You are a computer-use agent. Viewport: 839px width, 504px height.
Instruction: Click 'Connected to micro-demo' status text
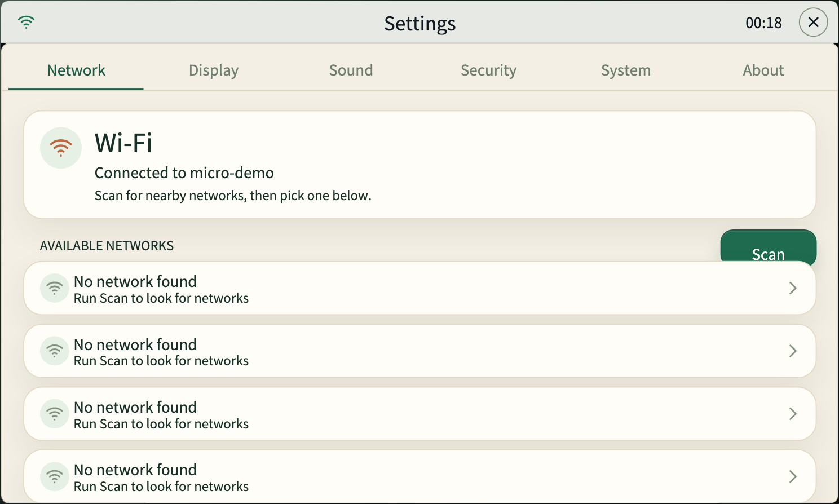coord(184,173)
